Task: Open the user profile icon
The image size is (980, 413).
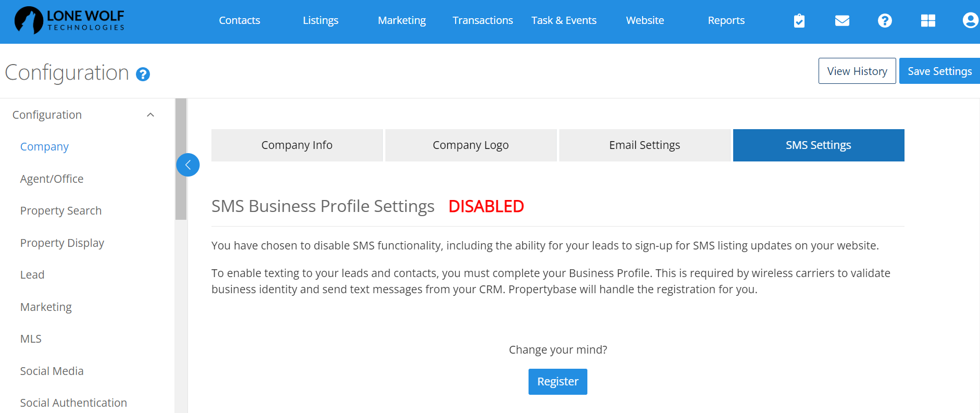Action: tap(970, 21)
